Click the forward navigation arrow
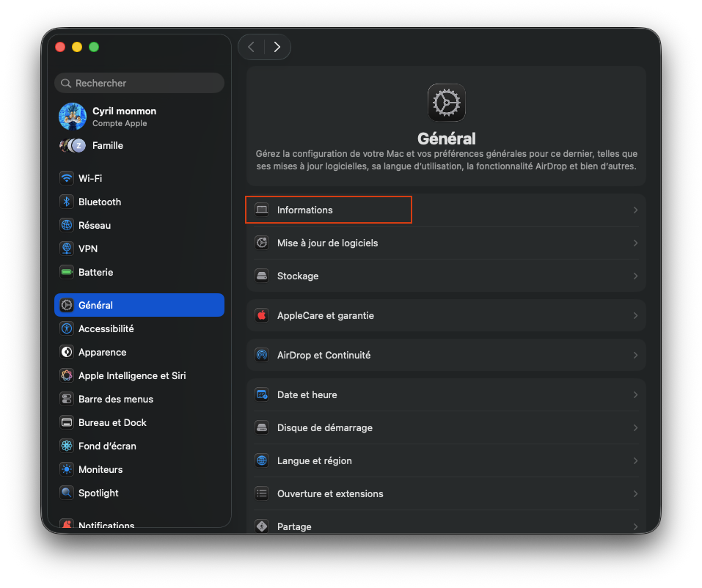 point(277,47)
